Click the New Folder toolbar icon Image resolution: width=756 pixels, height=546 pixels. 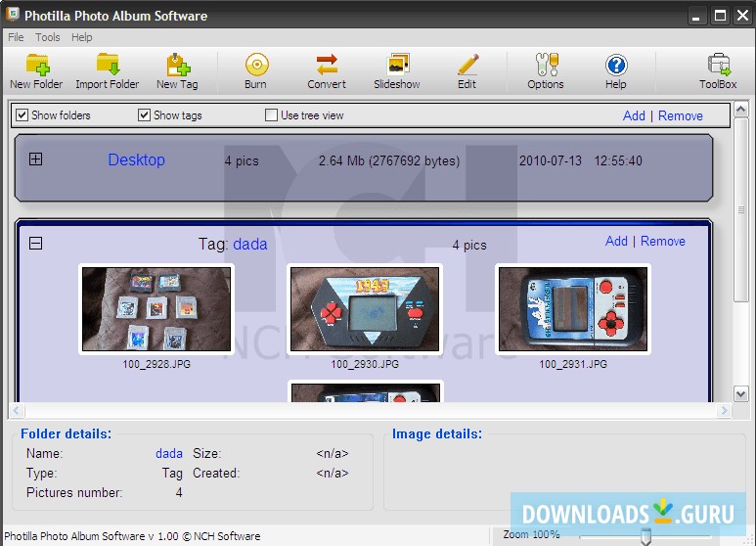click(36, 70)
